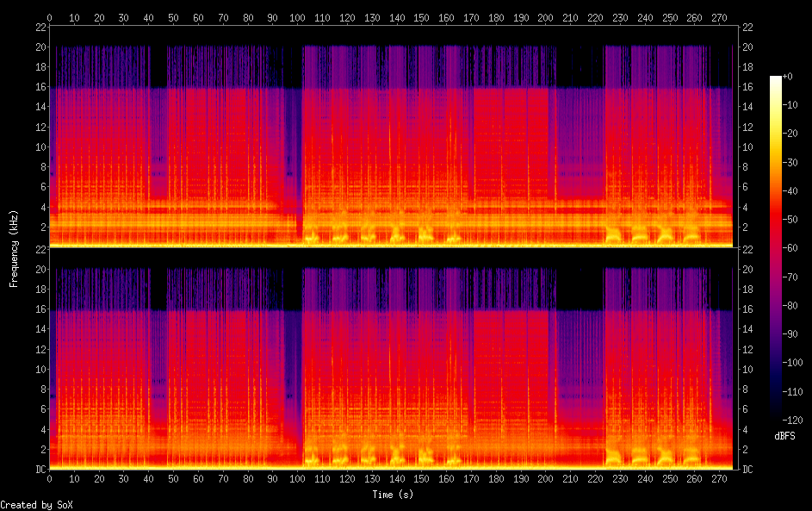Image resolution: width=812 pixels, height=511 pixels.
Task: Click "150" on the bottom time axis
Action: (x=422, y=479)
